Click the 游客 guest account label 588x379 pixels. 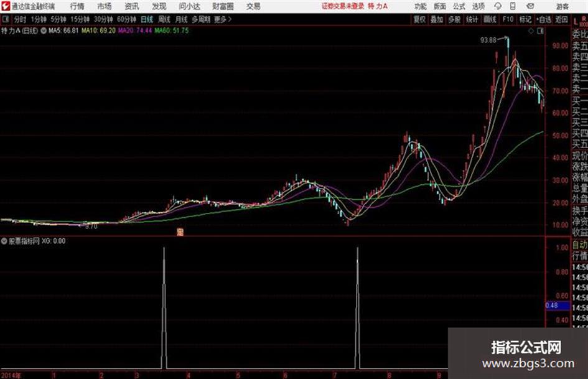pyautogui.click(x=562, y=6)
